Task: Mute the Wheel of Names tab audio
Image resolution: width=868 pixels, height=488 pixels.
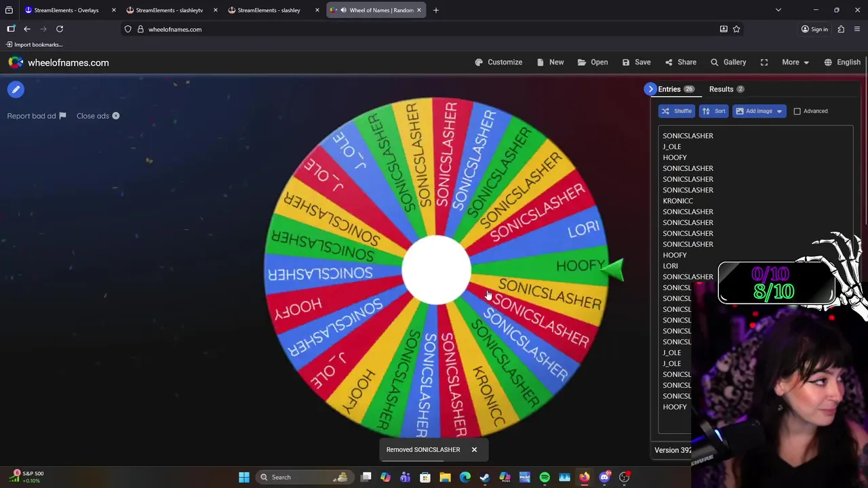Action: (x=342, y=10)
